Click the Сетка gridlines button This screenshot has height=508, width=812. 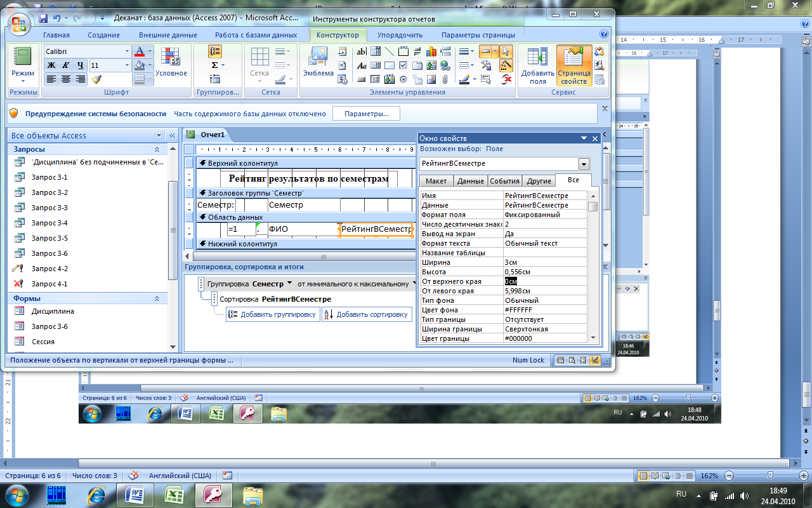click(x=259, y=65)
